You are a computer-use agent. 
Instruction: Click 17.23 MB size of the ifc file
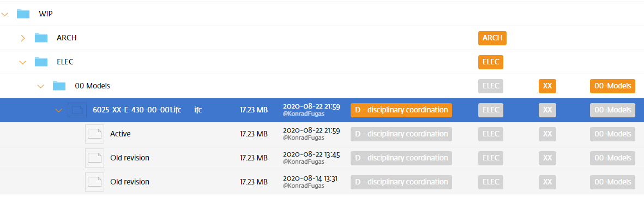coord(254,110)
